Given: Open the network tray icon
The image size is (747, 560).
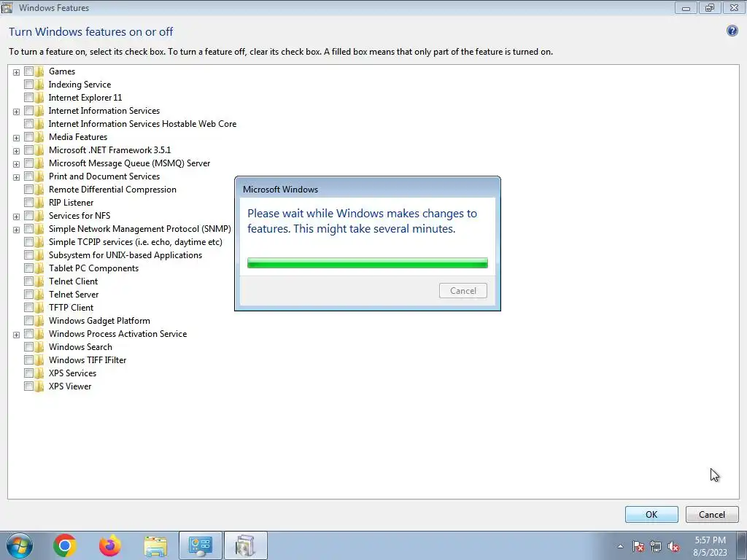Looking at the screenshot, I should (656, 546).
